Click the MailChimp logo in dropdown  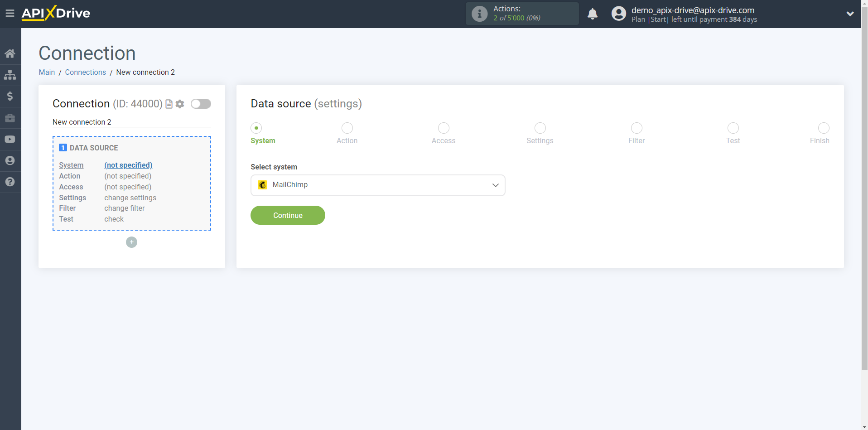[262, 185]
